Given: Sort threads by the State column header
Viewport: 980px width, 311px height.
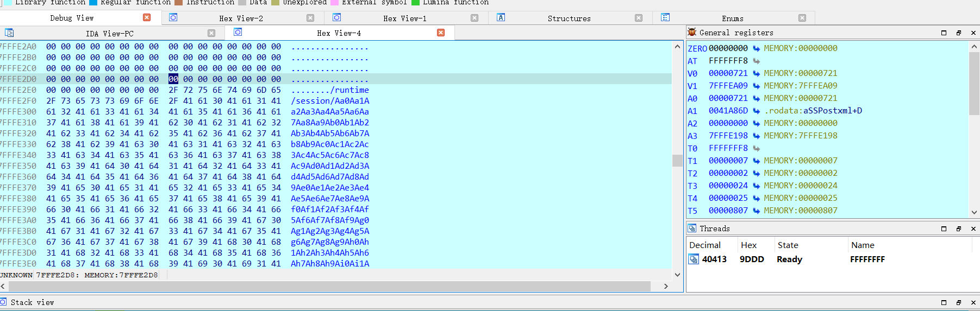Looking at the screenshot, I should coord(788,245).
